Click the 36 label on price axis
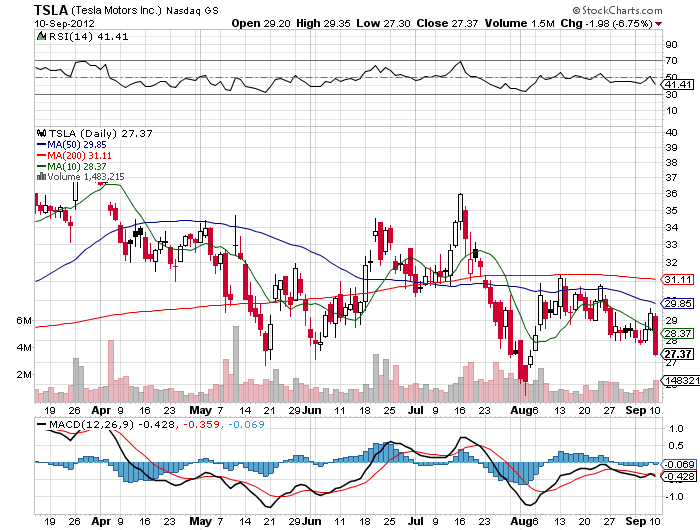Image resolution: width=700 pixels, height=530 pixels. [671, 193]
